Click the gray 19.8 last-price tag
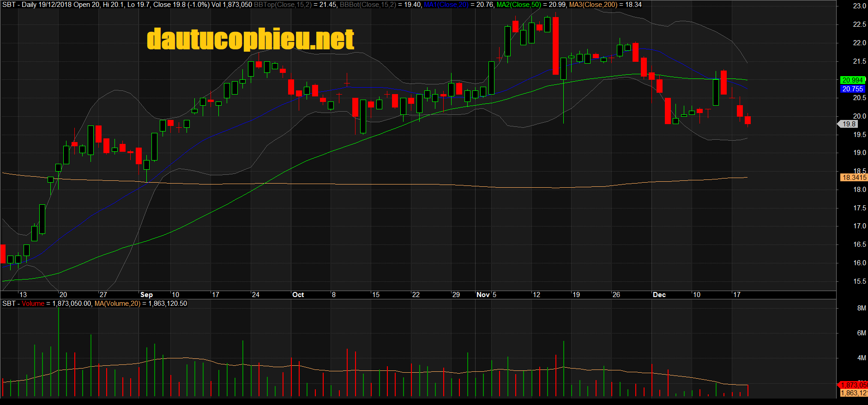 coord(849,124)
